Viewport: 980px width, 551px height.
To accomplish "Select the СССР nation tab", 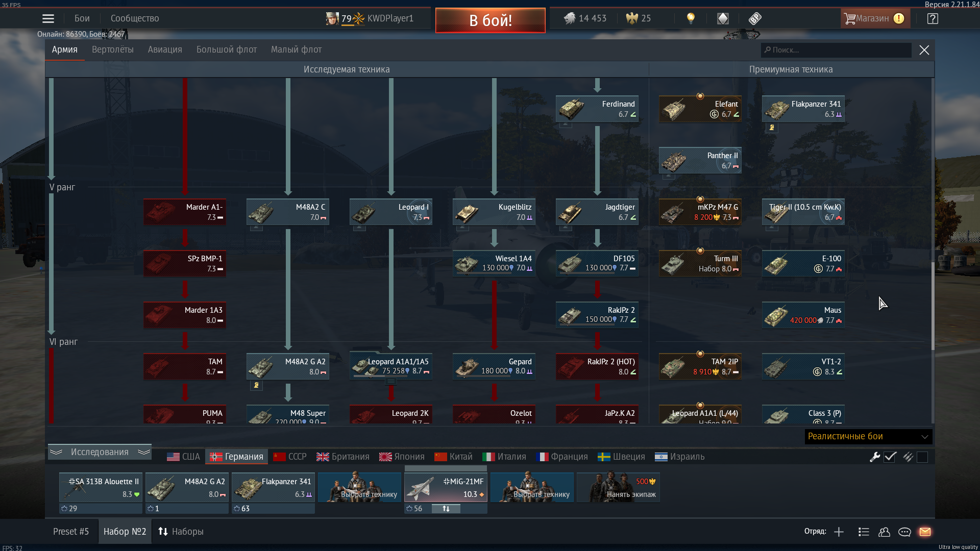I will coord(290,457).
